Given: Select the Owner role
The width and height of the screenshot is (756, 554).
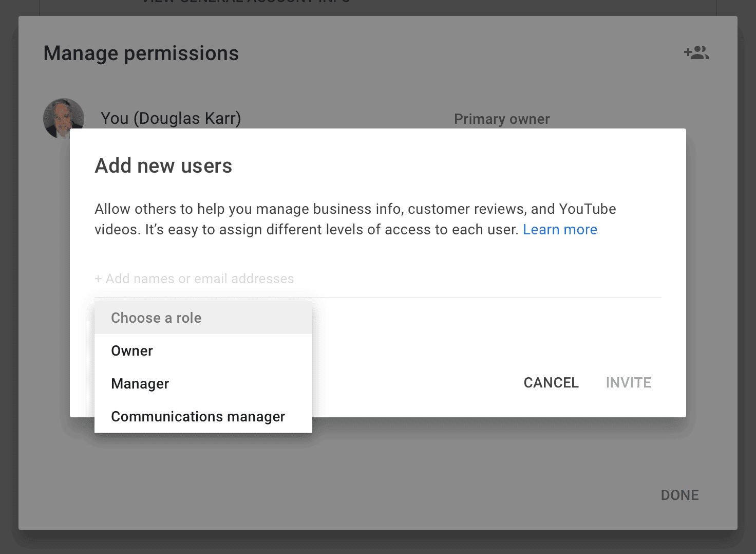Looking at the screenshot, I should tap(132, 351).
